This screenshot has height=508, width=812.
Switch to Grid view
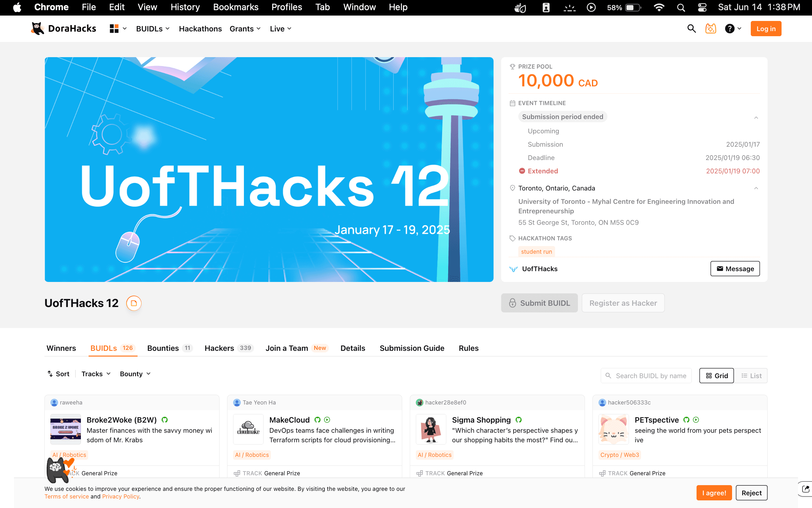(717, 376)
